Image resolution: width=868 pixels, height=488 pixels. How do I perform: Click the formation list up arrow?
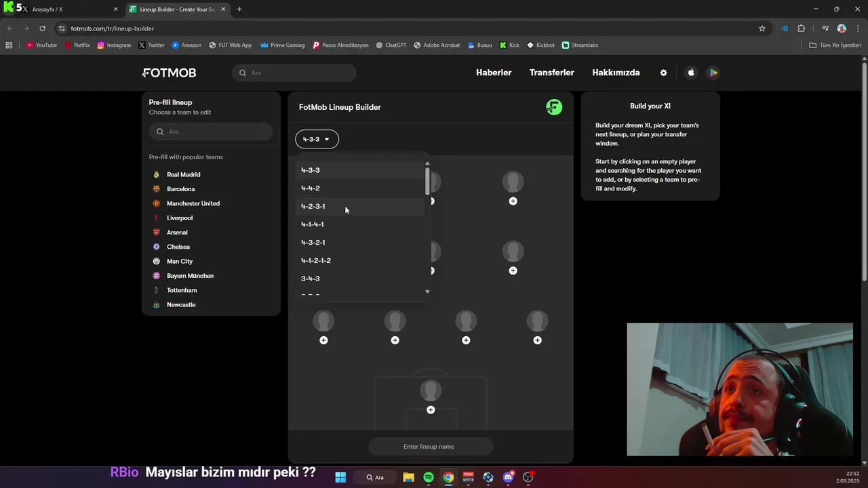click(x=427, y=163)
